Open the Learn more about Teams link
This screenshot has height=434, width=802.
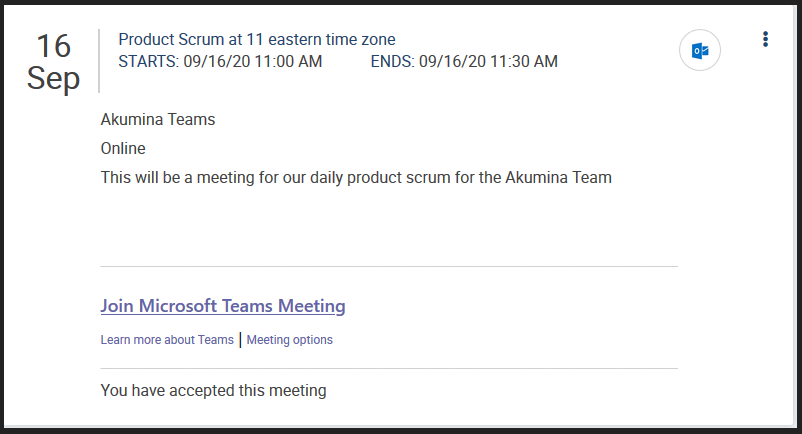167,340
